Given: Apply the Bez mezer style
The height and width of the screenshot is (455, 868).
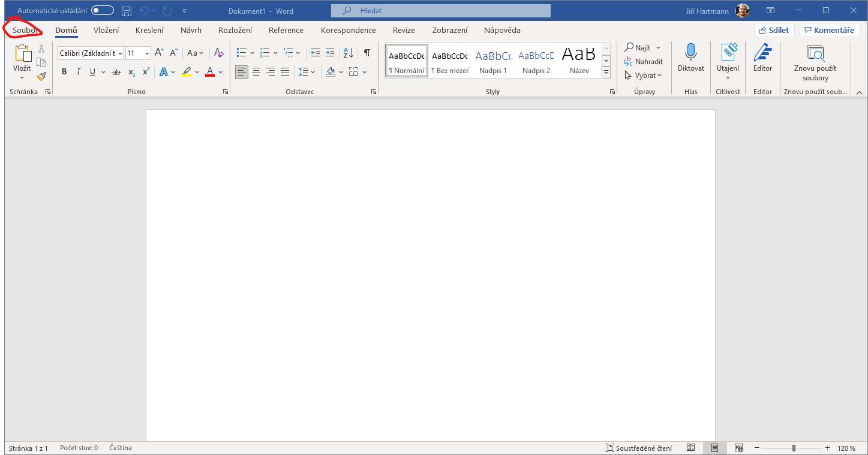Looking at the screenshot, I should [449, 61].
